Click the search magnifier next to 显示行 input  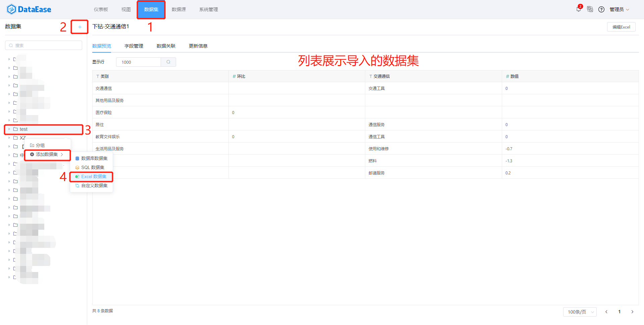[x=168, y=62]
